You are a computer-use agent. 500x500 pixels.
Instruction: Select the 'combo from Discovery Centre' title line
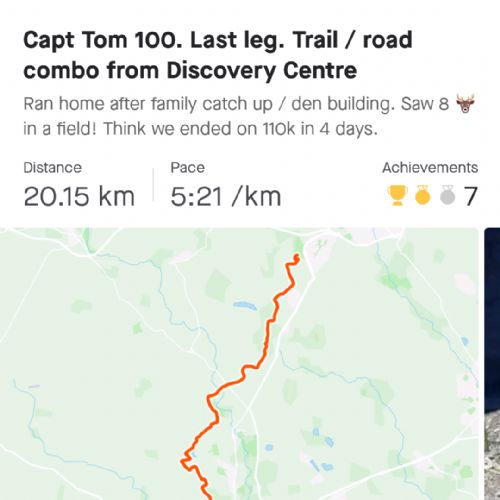coord(190,71)
